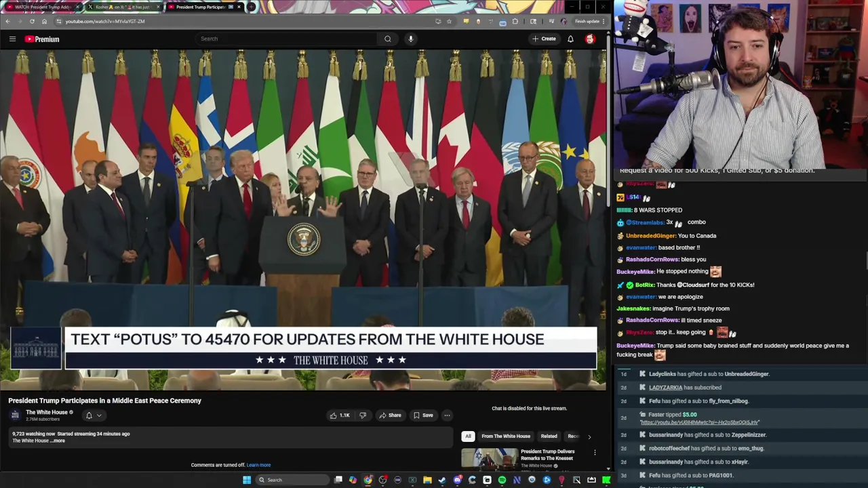The height and width of the screenshot is (488, 868).
Task: Open a new browser tab
Action: (x=252, y=7)
